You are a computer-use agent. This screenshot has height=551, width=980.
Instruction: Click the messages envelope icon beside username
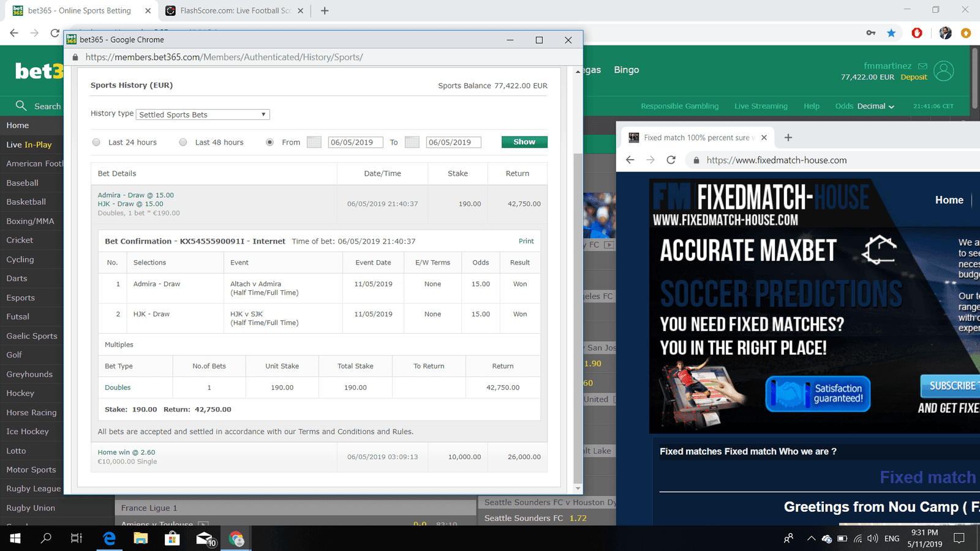(x=922, y=66)
